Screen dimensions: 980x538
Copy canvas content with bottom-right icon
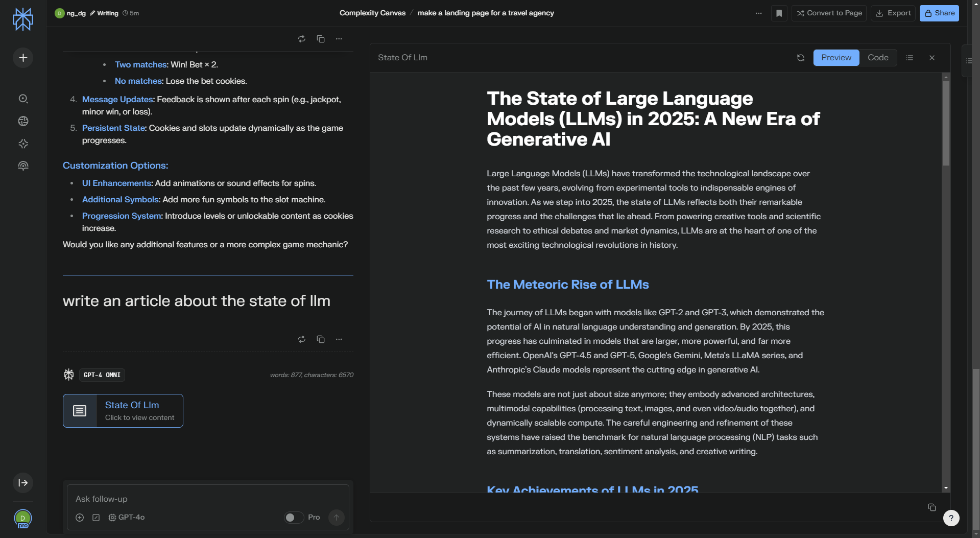click(x=932, y=507)
